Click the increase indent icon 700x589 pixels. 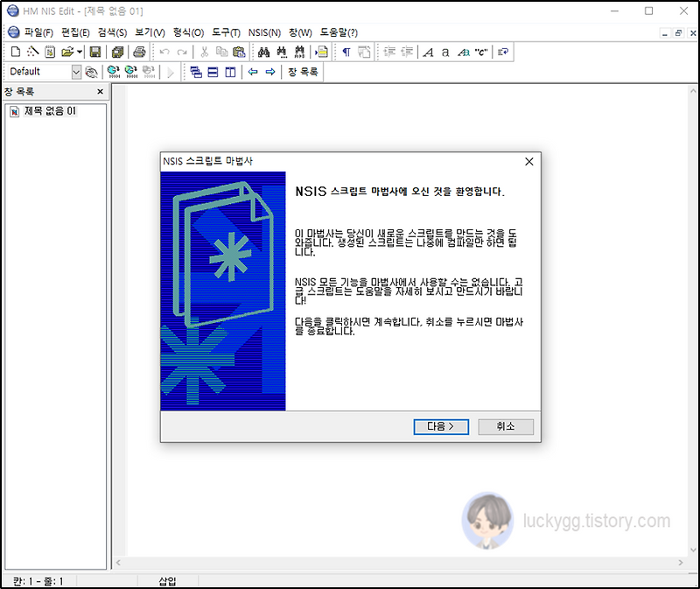point(389,52)
